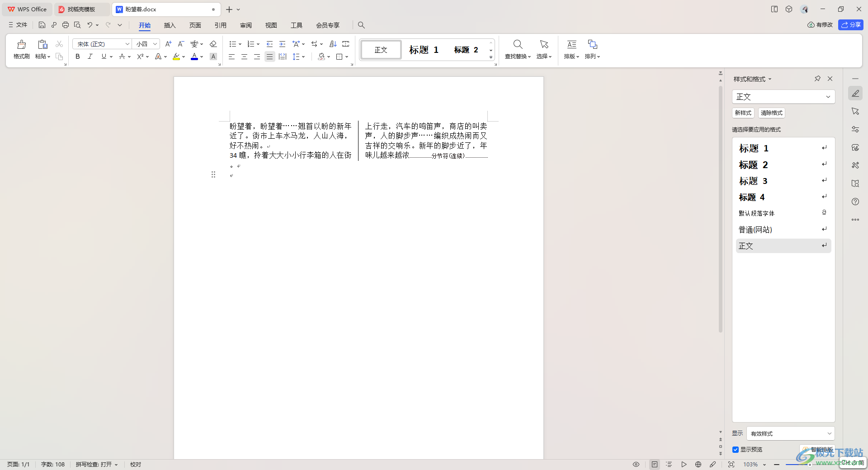Click the print preview icon

click(77, 25)
